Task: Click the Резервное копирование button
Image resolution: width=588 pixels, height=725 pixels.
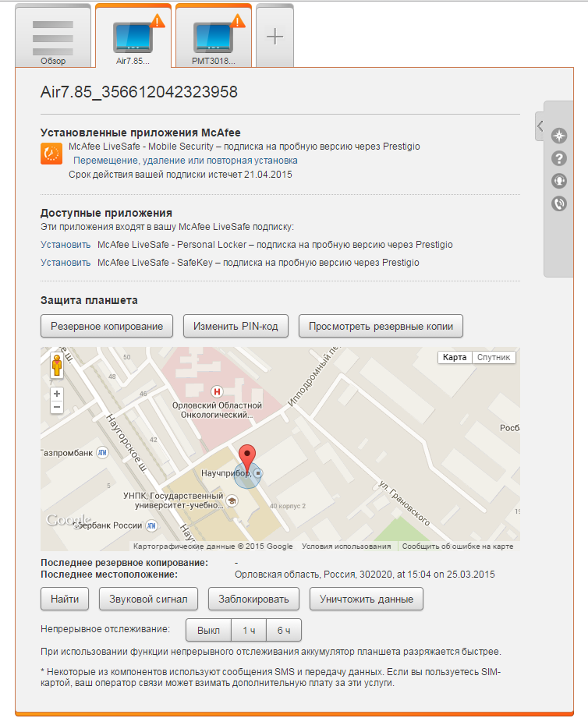Action: [107, 327]
